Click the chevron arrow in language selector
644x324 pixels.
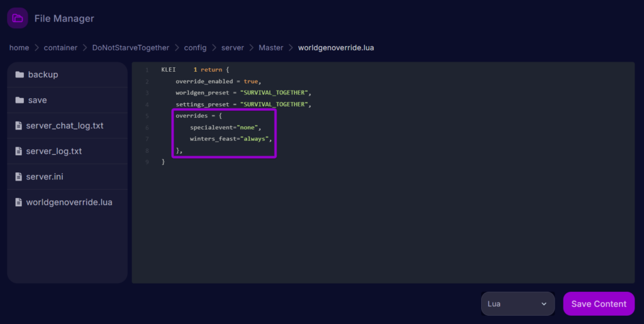(x=544, y=304)
